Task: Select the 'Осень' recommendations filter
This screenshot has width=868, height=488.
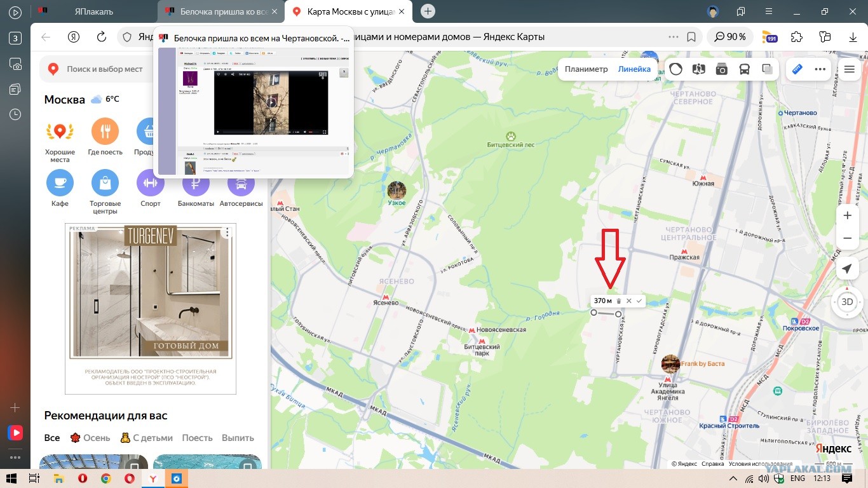Action: (x=90, y=438)
